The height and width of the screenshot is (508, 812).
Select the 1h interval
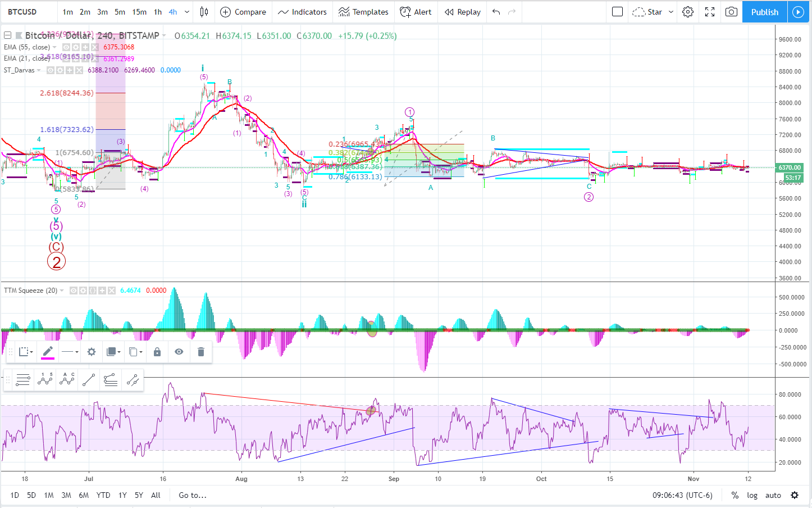(x=158, y=12)
